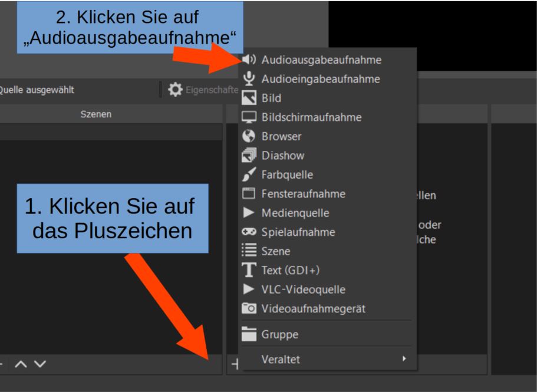Click the window icon for Fensteraufnahme

click(x=249, y=194)
